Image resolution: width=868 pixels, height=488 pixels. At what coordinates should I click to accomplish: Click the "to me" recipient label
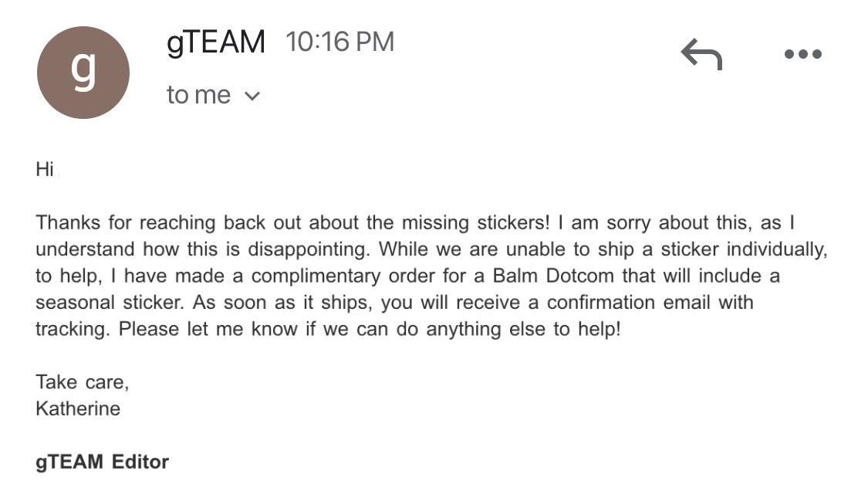point(198,95)
